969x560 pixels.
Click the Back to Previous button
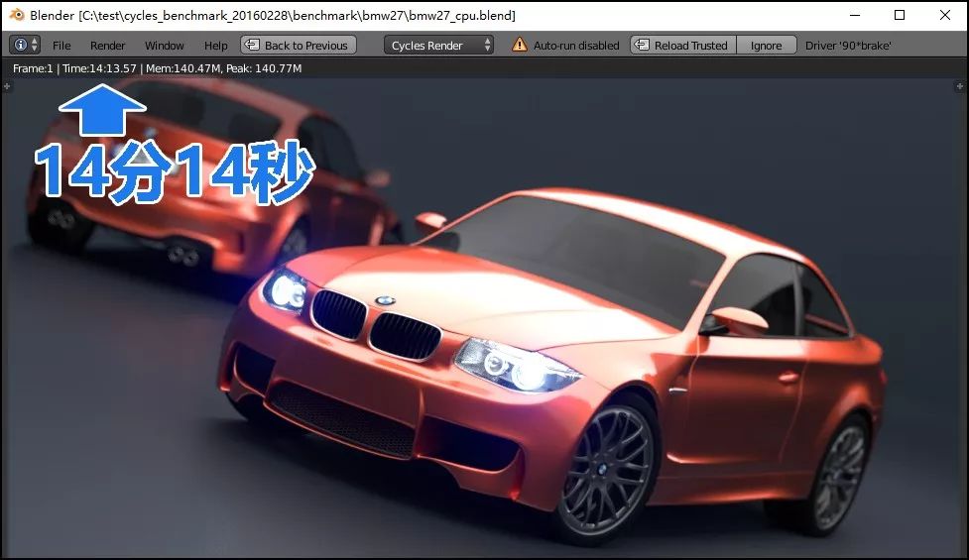click(299, 45)
